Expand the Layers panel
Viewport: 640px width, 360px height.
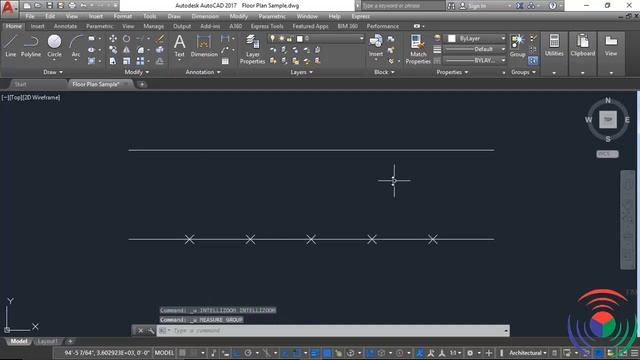coord(302,72)
